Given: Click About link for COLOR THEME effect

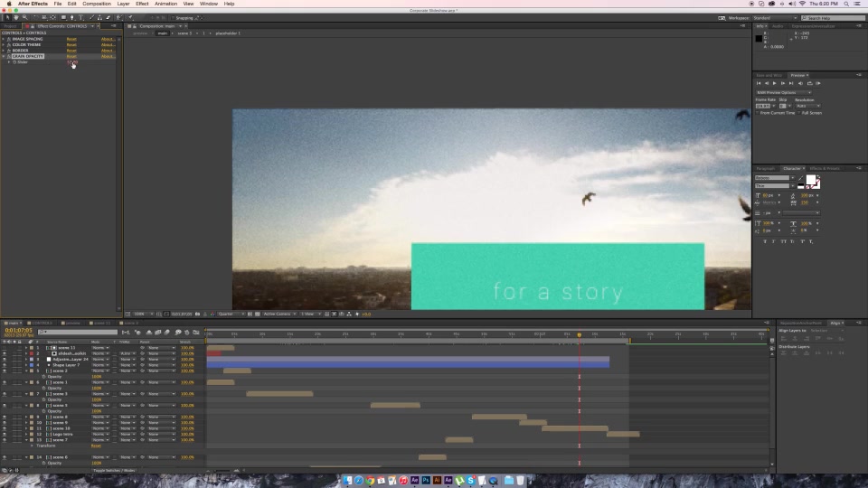Looking at the screenshot, I should (x=108, y=45).
